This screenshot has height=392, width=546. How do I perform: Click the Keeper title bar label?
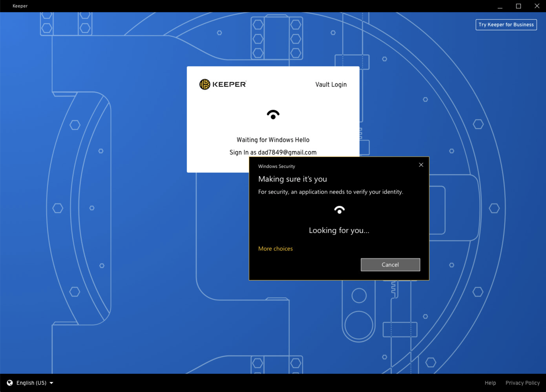click(20, 6)
